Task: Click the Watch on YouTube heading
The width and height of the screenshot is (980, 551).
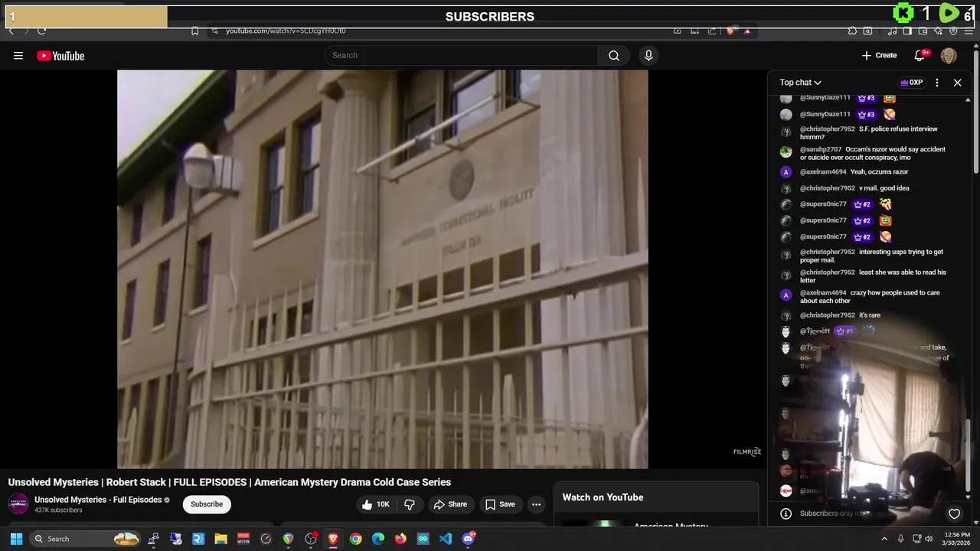Action: pyautogui.click(x=603, y=497)
